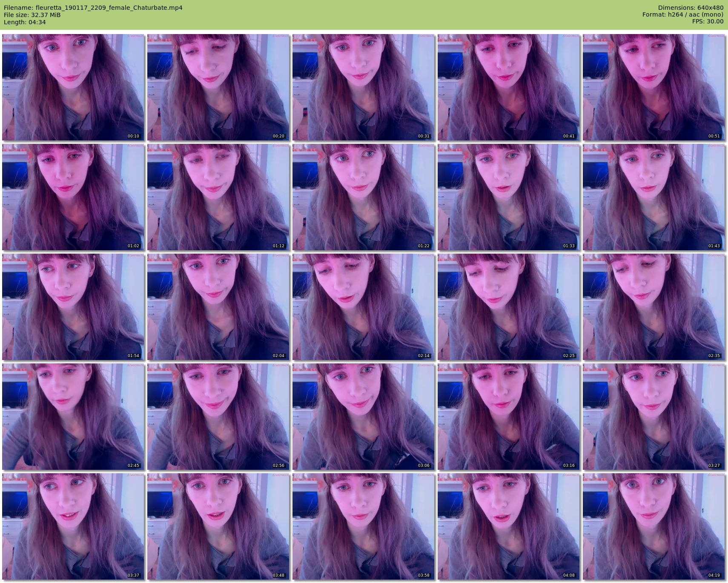Click the 02:04 timestamp label

tap(278, 356)
